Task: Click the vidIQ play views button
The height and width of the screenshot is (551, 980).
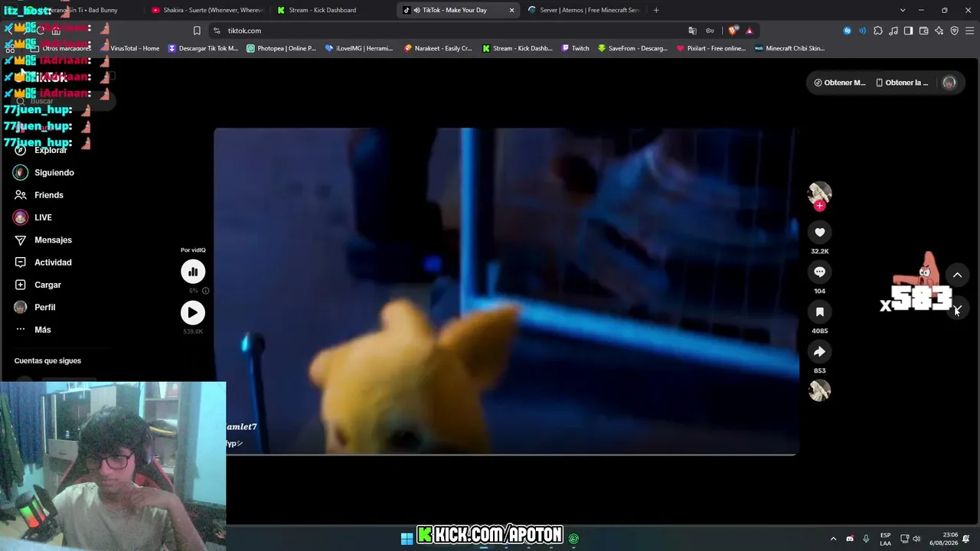Action: pos(193,312)
